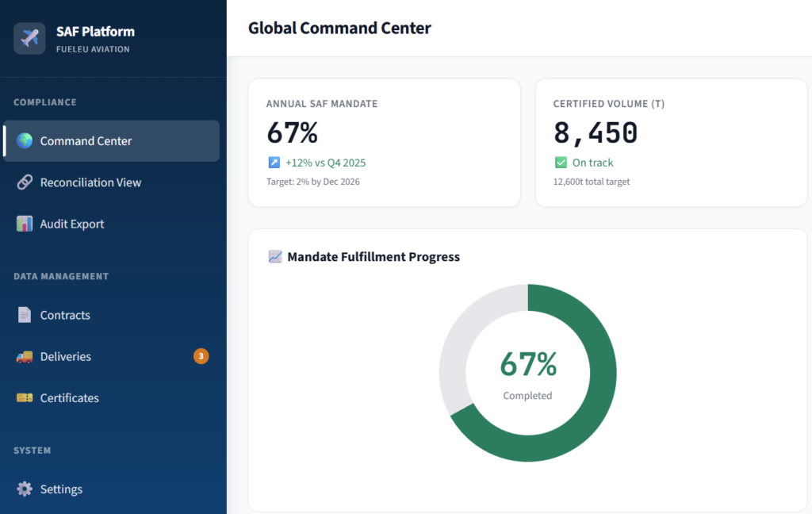Viewport: 812px width, 514px height.
Task: Select Certificates from the sidebar
Action: tap(70, 398)
